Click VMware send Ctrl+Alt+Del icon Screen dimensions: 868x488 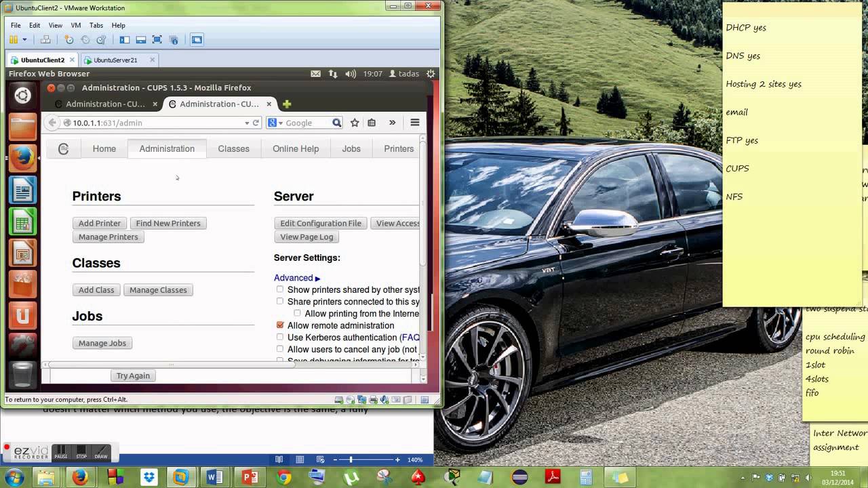(x=45, y=40)
